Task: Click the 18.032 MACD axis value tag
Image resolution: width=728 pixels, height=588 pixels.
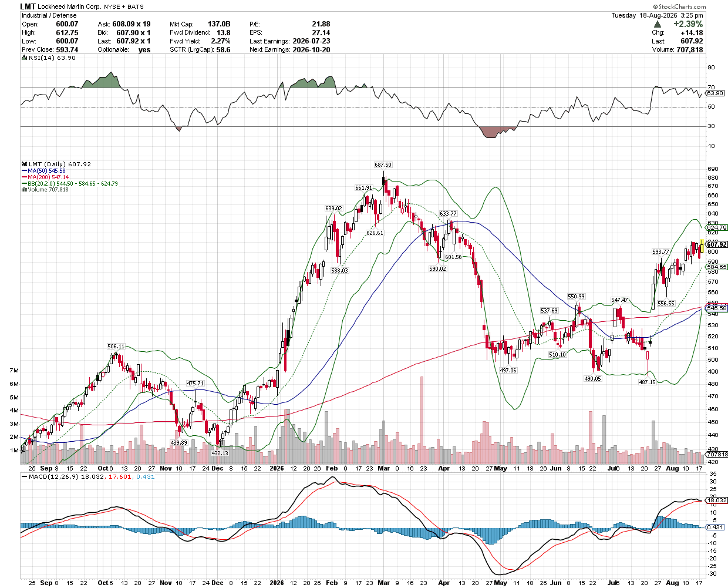Action: point(716,500)
